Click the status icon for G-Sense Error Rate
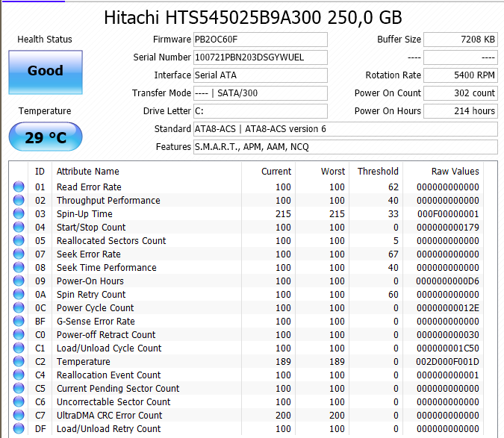 point(19,321)
